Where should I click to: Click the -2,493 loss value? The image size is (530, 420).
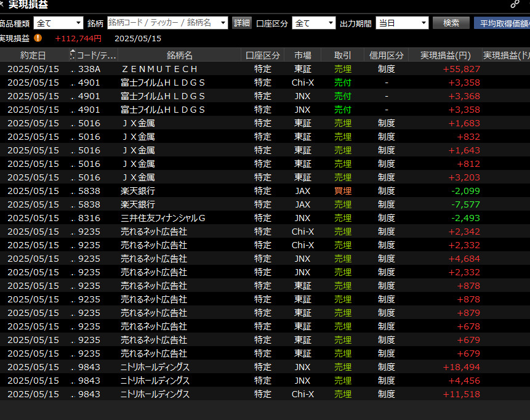[465, 218]
